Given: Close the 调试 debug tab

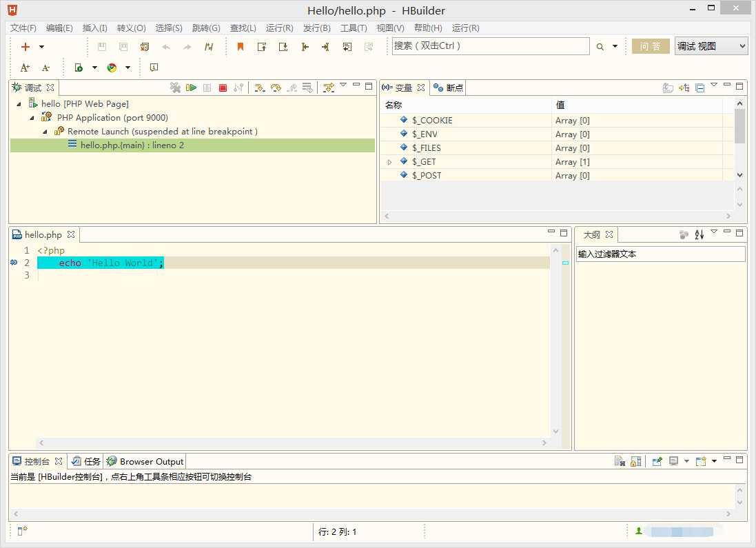Looking at the screenshot, I should coord(50,88).
